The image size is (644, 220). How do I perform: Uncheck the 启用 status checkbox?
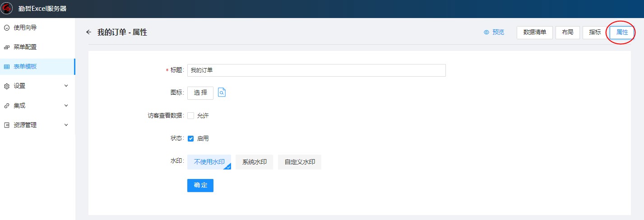(x=191, y=139)
